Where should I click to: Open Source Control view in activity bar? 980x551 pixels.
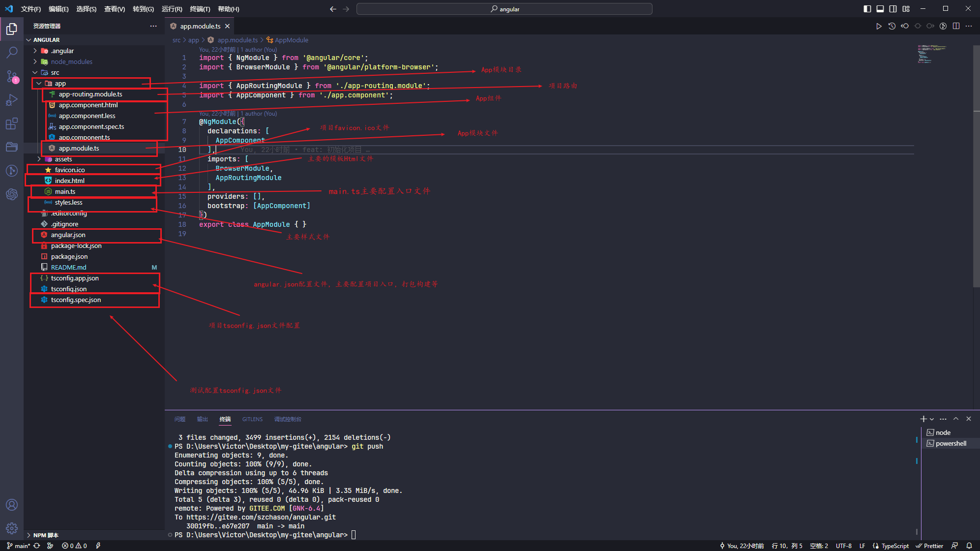(12, 76)
